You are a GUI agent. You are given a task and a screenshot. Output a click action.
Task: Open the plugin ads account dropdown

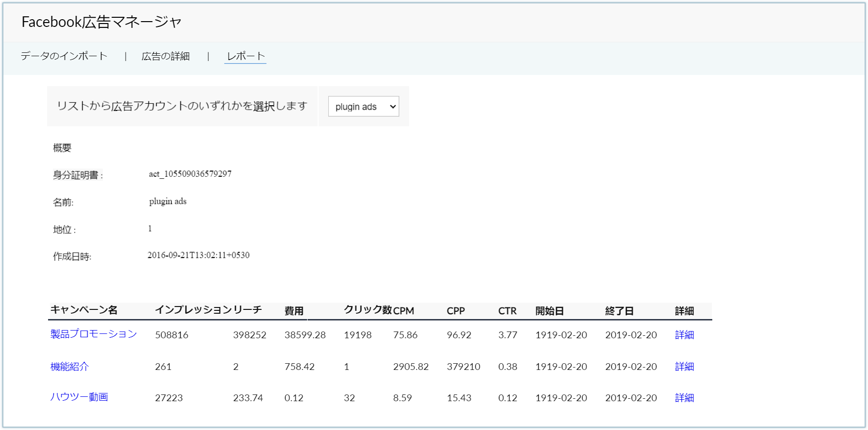tap(363, 107)
